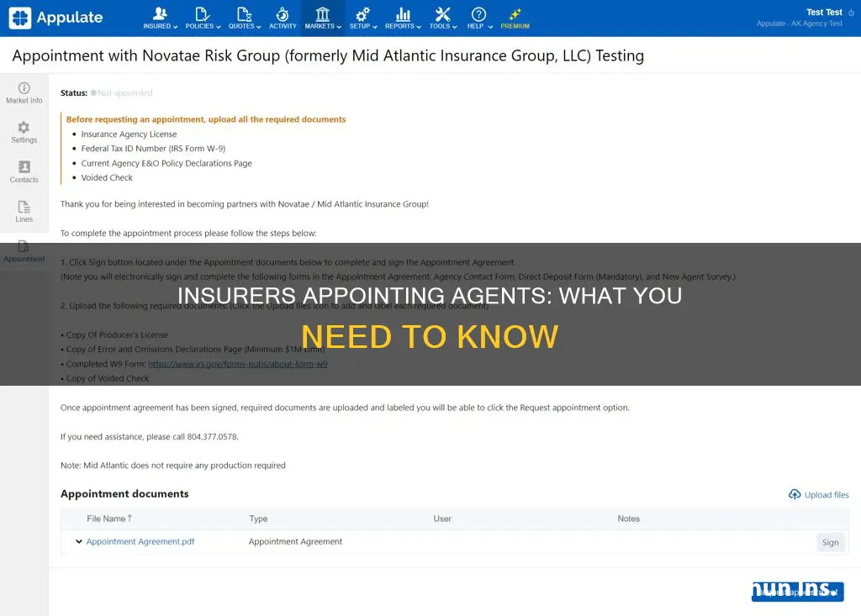Open the Setup gears icon
This screenshot has height=616, width=861.
coord(362,13)
